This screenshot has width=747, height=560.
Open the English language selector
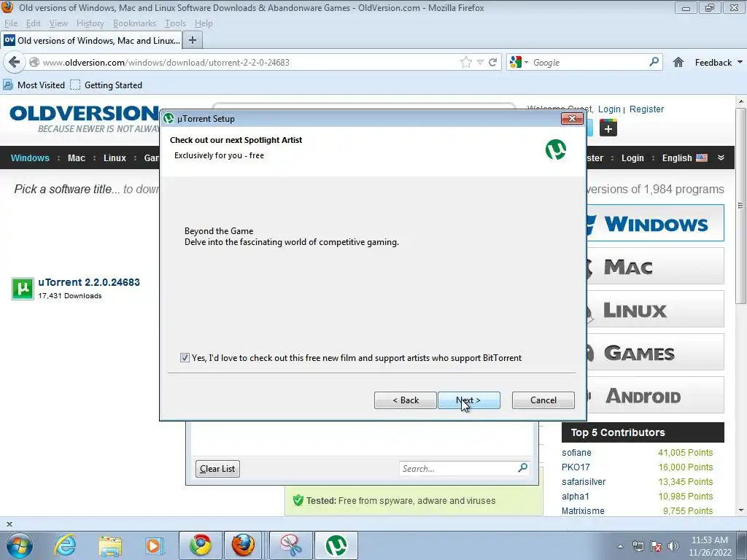pos(684,158)
